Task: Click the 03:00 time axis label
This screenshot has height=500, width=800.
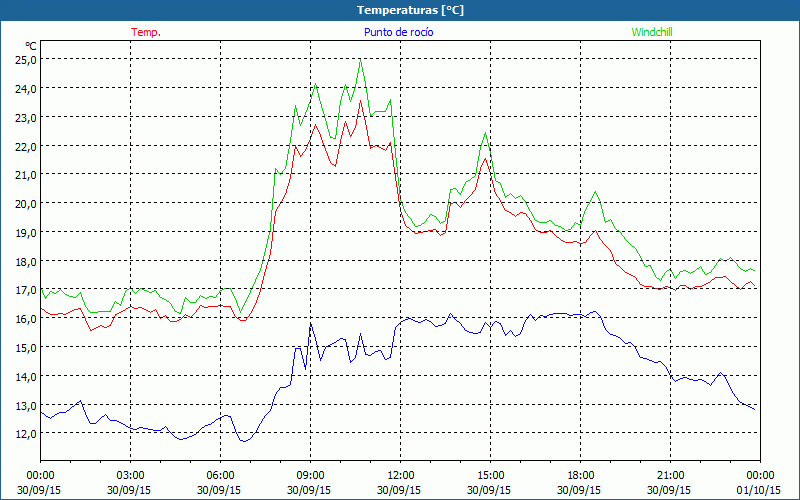Action: point(130,476)
